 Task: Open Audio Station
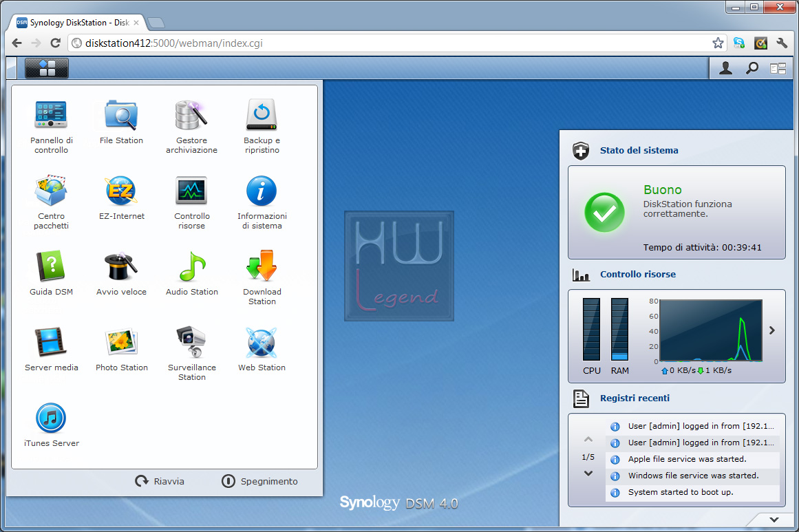(x=191, y=273)
